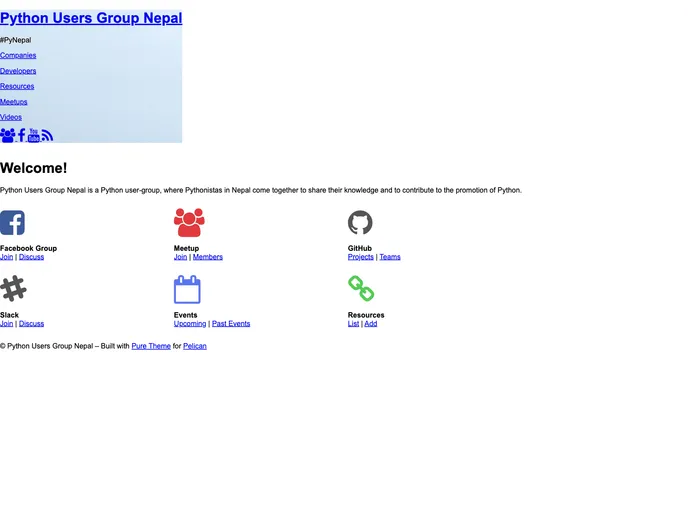Image resolution: width=688 pixels, height=512 pixels.
Task: Click the introduction paragraph about Pythonistas
Action: (x=261, y=190)
